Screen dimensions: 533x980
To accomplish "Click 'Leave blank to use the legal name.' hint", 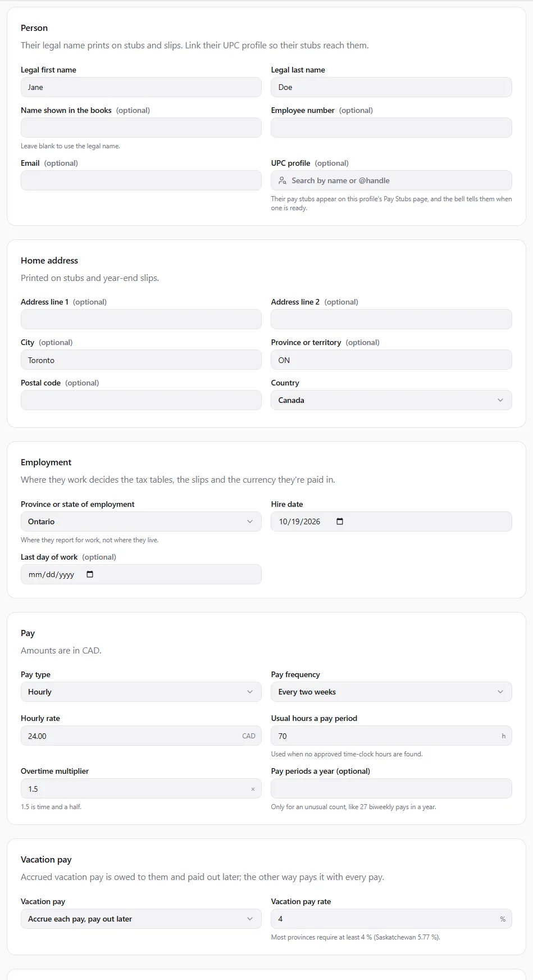I will 70,146.
